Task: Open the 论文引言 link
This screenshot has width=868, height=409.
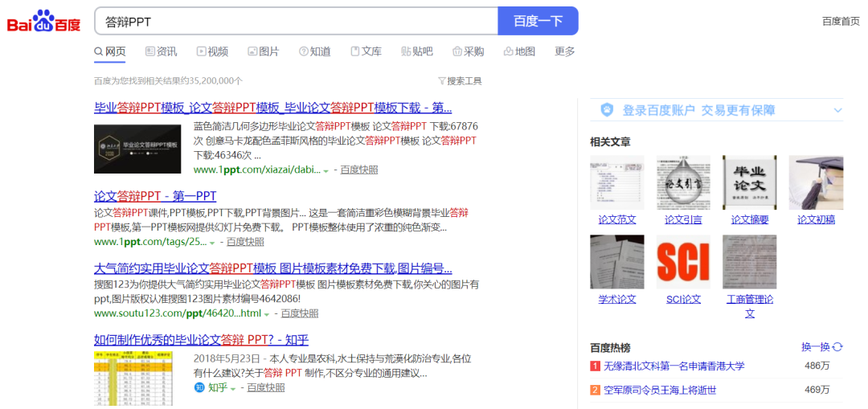Action: click(x=683, y=219)
